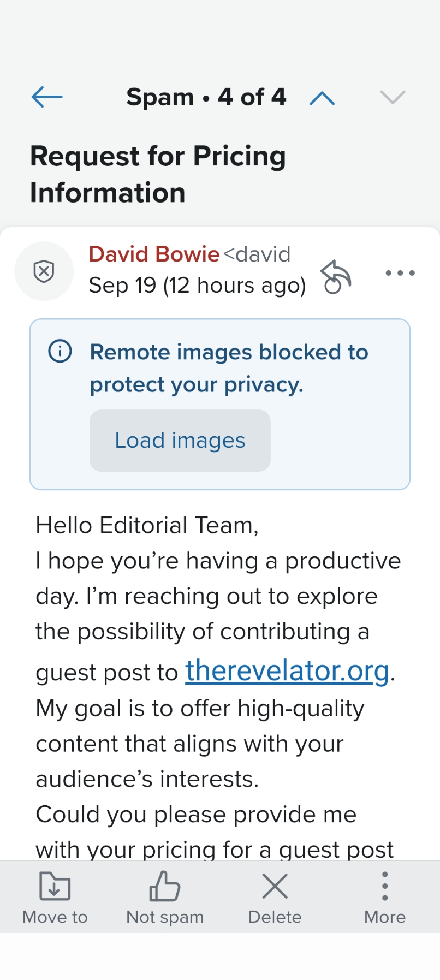Mark the email as Not spam
Screen dimensions: 440x980
point(165,896)
